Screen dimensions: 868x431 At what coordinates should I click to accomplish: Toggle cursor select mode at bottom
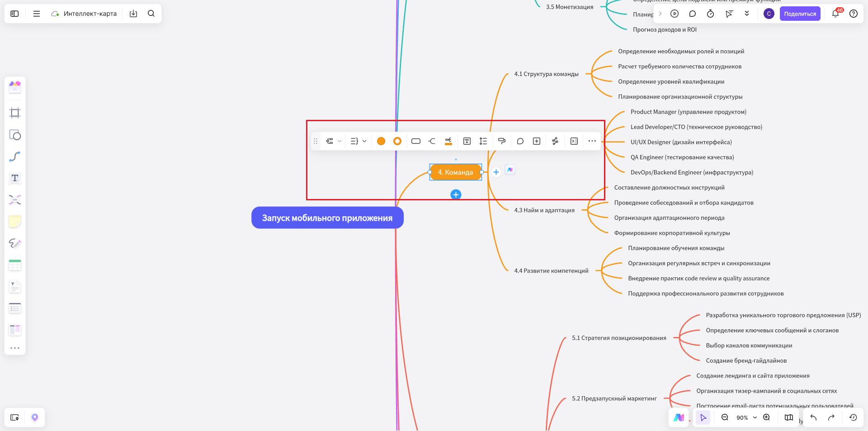703,417
